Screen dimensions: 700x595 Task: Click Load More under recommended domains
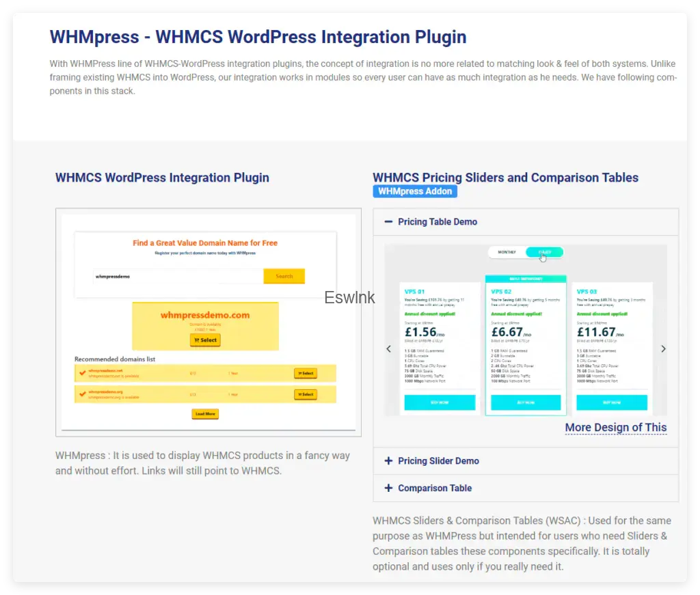[x=205, y=414]
